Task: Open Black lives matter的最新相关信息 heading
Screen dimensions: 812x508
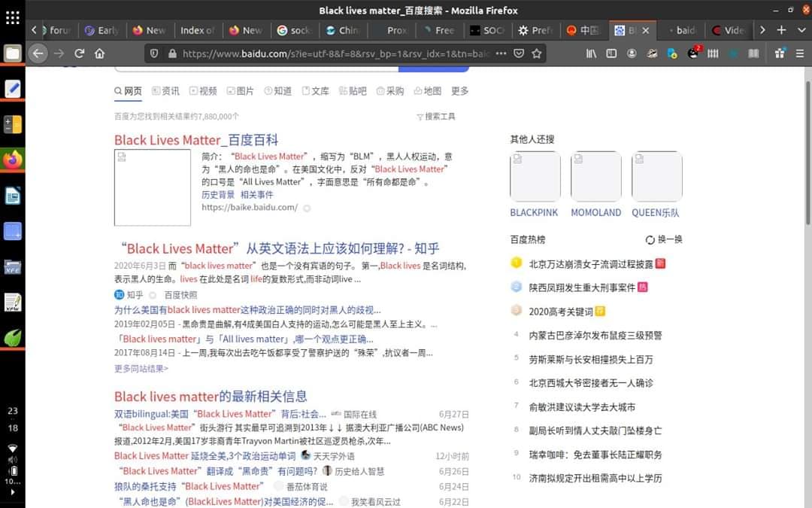Action: (x=211, y=397)
